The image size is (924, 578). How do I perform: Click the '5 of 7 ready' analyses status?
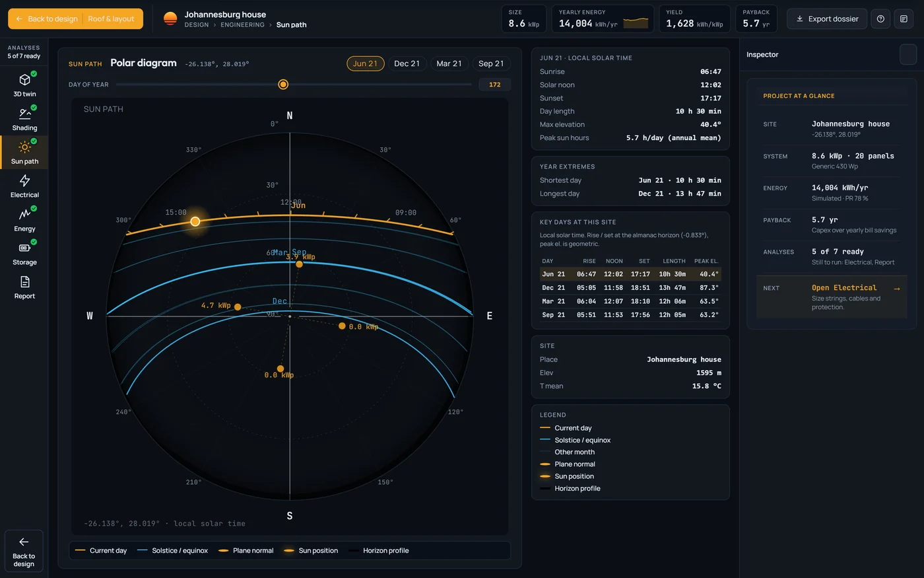point(24,56)
